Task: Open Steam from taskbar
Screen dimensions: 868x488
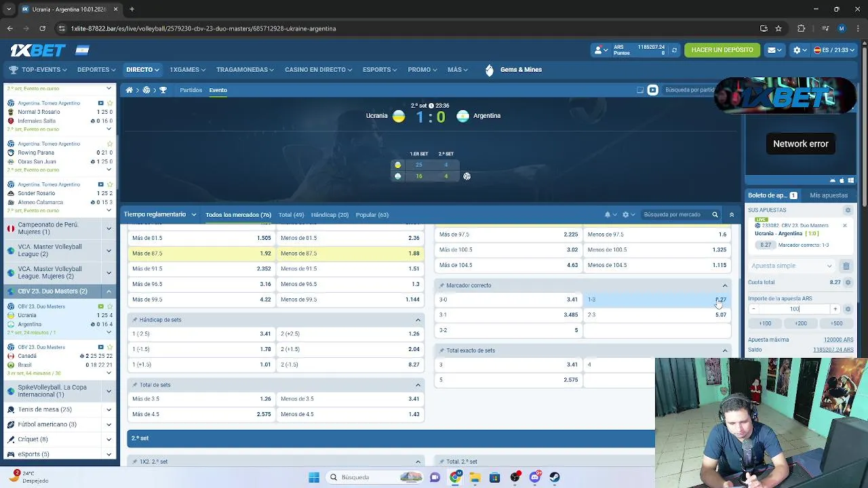Action: (555, 477)
